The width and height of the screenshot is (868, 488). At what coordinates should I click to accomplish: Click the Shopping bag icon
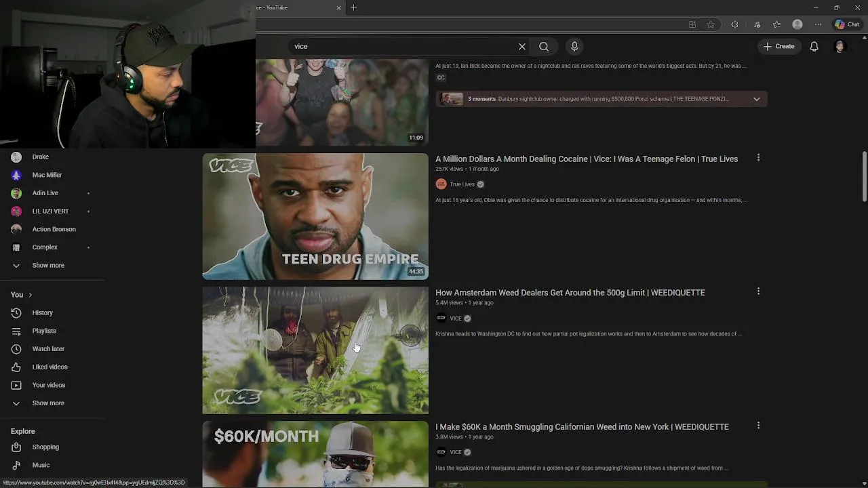point(16,447)
